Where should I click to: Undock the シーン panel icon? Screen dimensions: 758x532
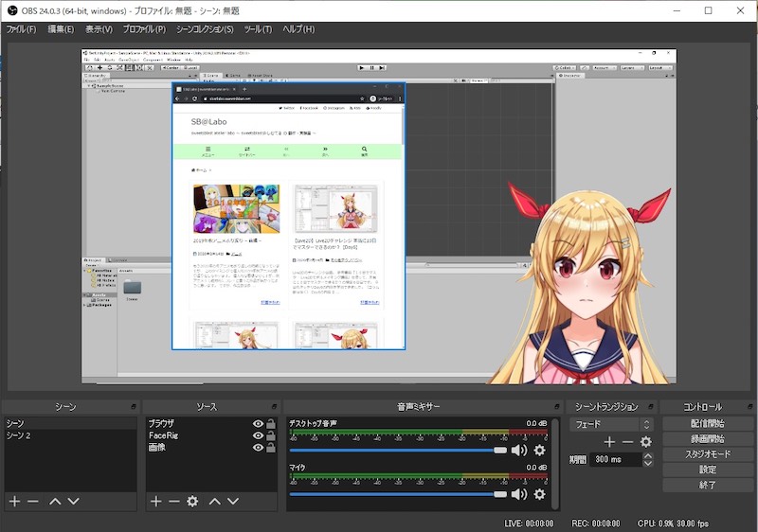click(x=134, y=407)
